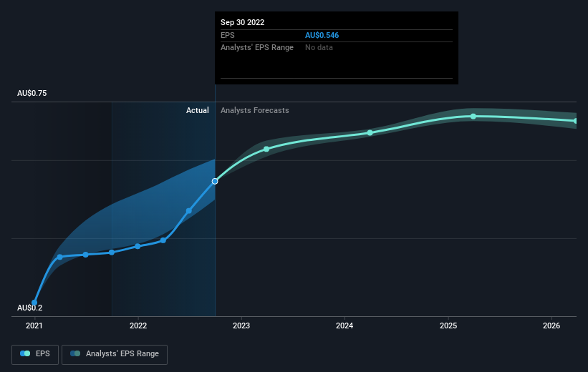
Task: Click the AU$0.2 y-axis label
Action: coord(29,308)
